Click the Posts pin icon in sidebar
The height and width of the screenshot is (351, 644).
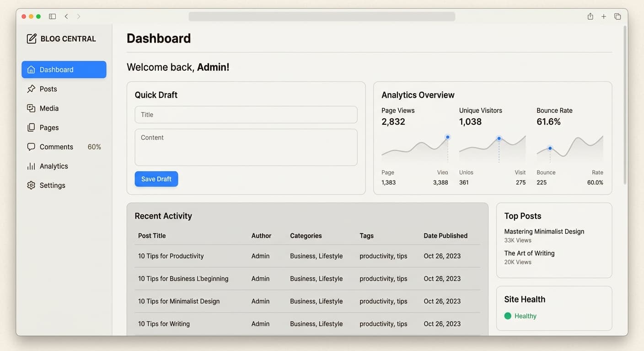31,89
